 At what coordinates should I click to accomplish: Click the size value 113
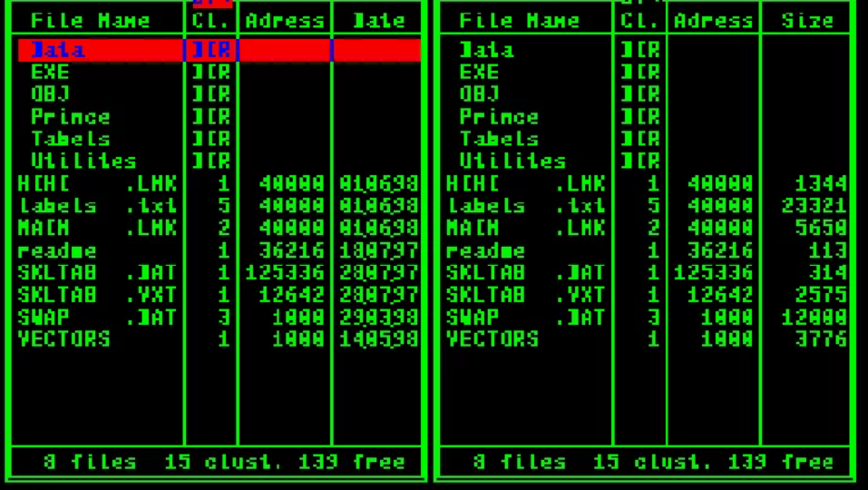[827, 250]
